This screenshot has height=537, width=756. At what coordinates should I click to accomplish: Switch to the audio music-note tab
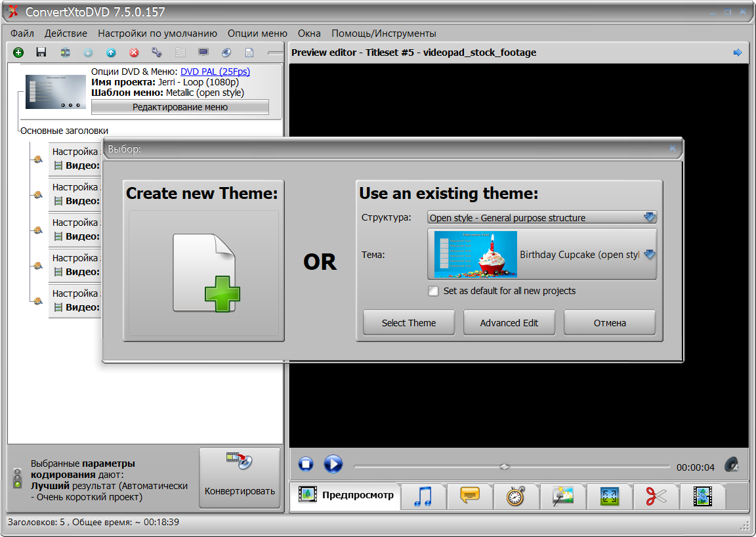click(x=423, y=496)
